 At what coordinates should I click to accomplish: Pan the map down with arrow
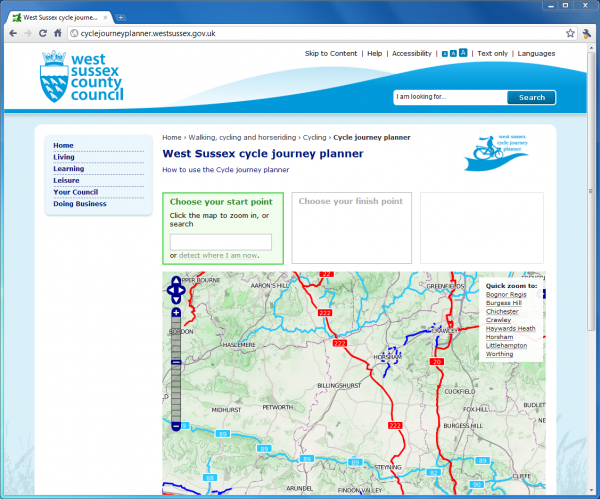[176, 300]
